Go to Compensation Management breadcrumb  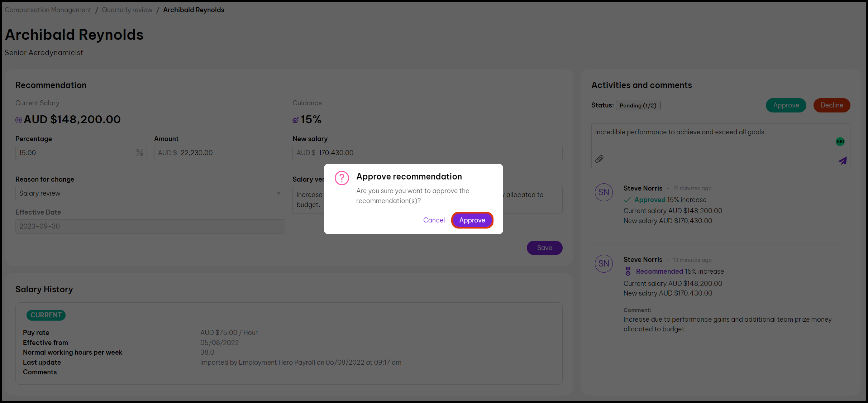coord(48,10)
